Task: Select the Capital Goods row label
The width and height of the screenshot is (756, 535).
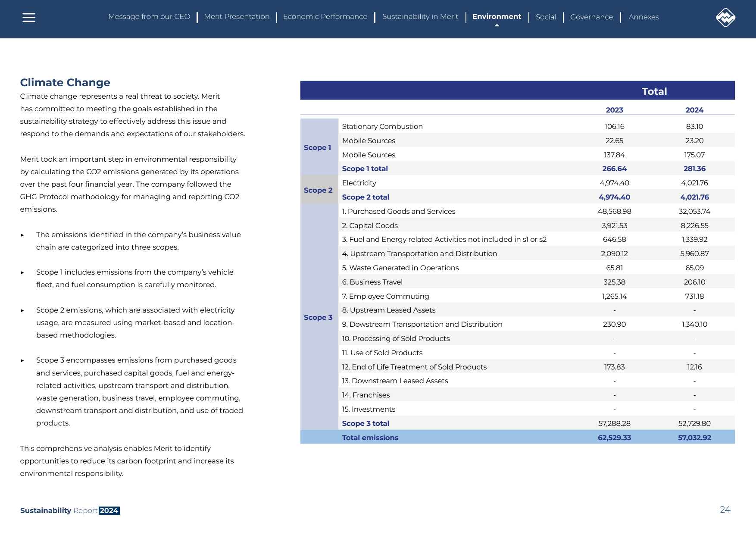Action: pos(370,225)
